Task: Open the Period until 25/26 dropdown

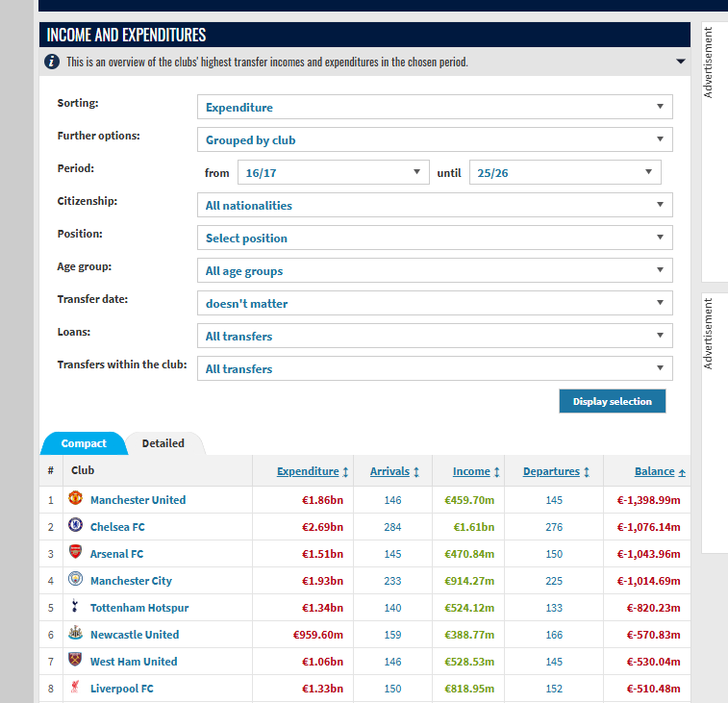Action: point(565,172)
